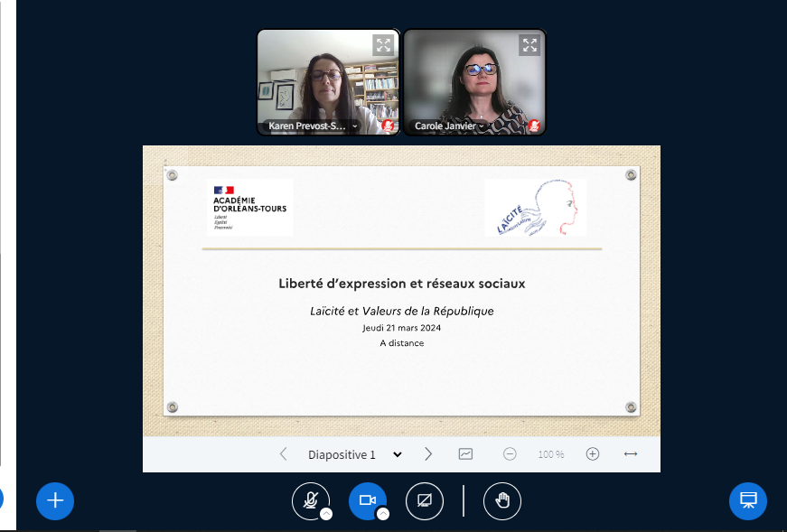Turn off the webcam
787x532 pixels.
coord(367,499)
